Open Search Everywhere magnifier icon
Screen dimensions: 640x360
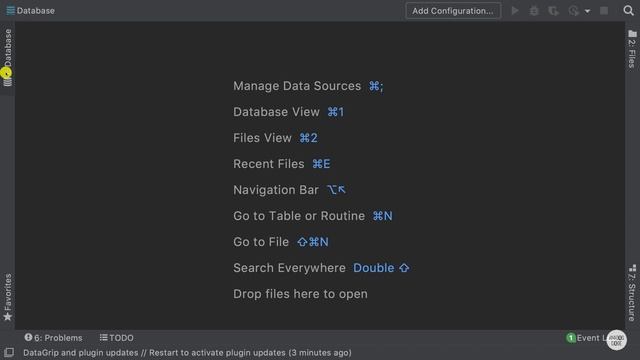628,10
